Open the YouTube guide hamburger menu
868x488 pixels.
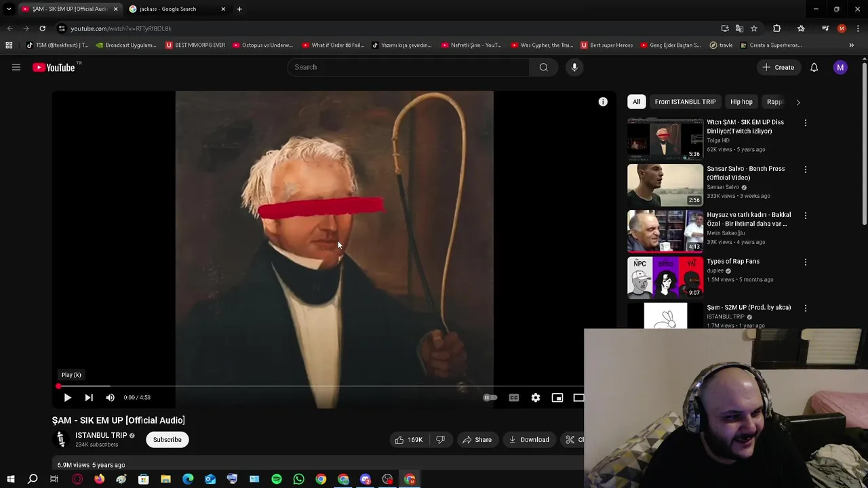pos(16,67)
